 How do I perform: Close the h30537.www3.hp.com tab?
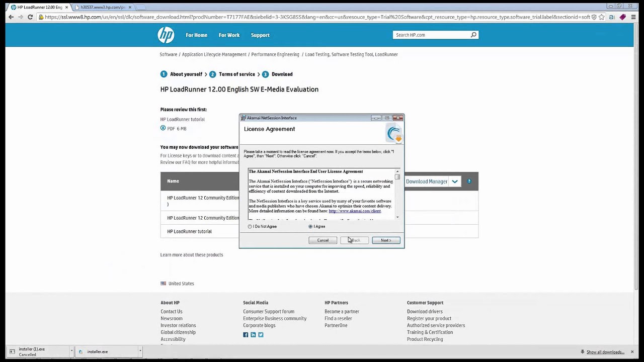[130, 7]
